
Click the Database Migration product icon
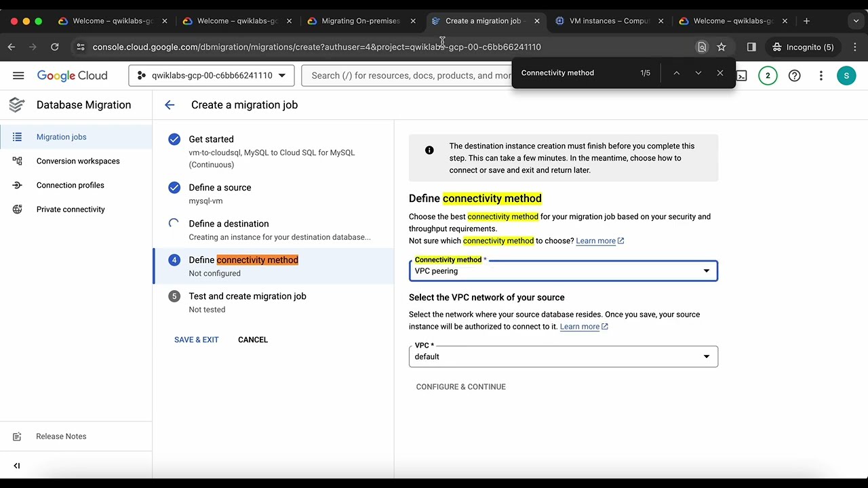(17, 104)
